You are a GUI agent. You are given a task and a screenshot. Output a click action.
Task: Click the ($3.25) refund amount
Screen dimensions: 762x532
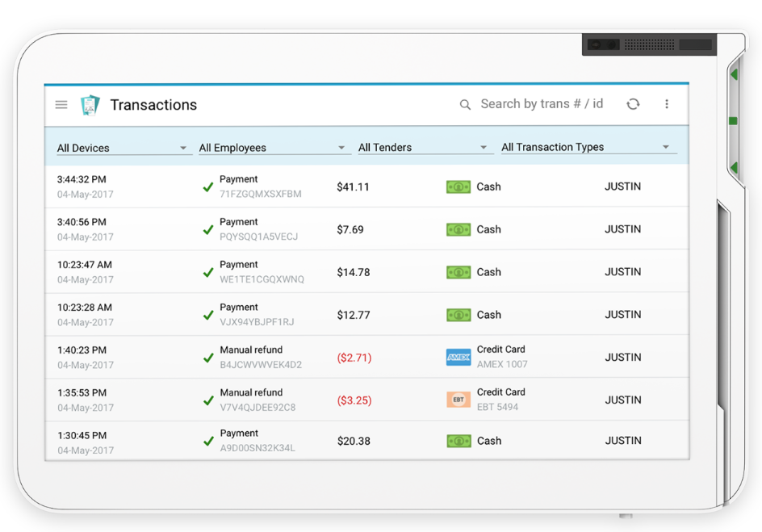tap(354, 401)
